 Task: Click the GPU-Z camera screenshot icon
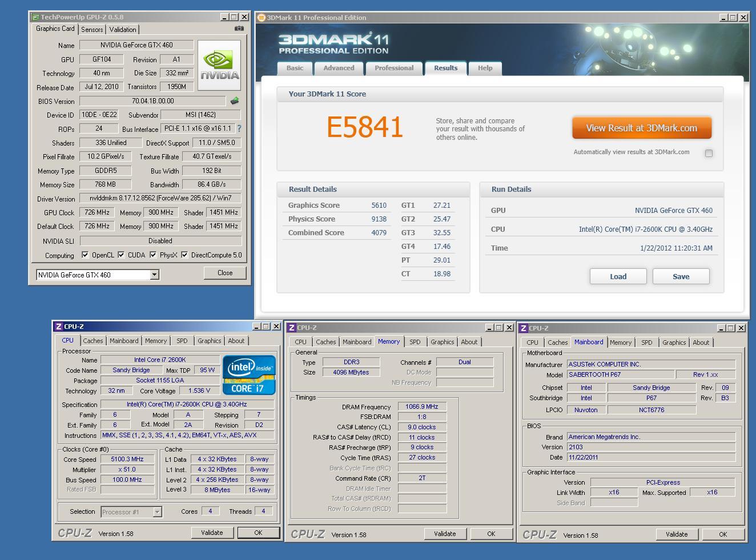(x=239, y=28)
